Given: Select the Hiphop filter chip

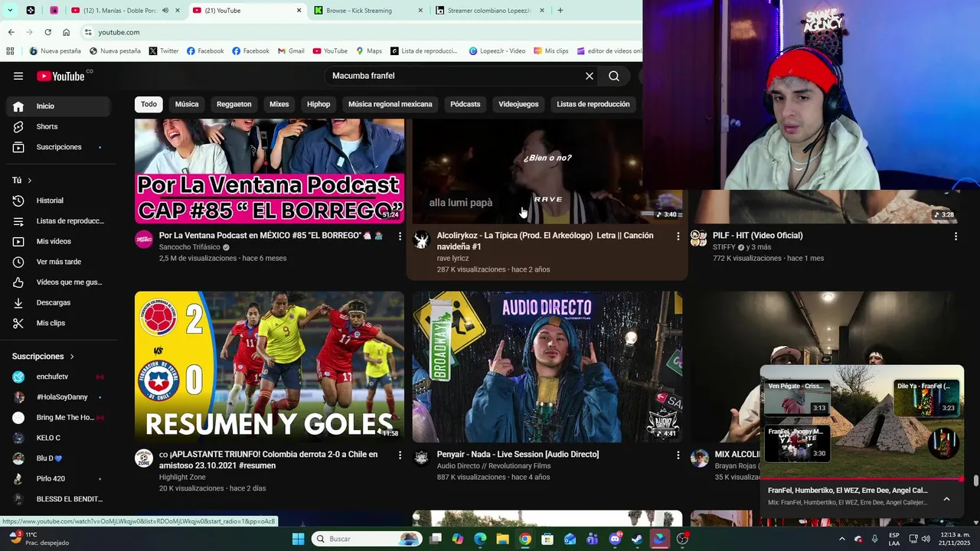Looking at the screenshot, I should tap(318, 104).
